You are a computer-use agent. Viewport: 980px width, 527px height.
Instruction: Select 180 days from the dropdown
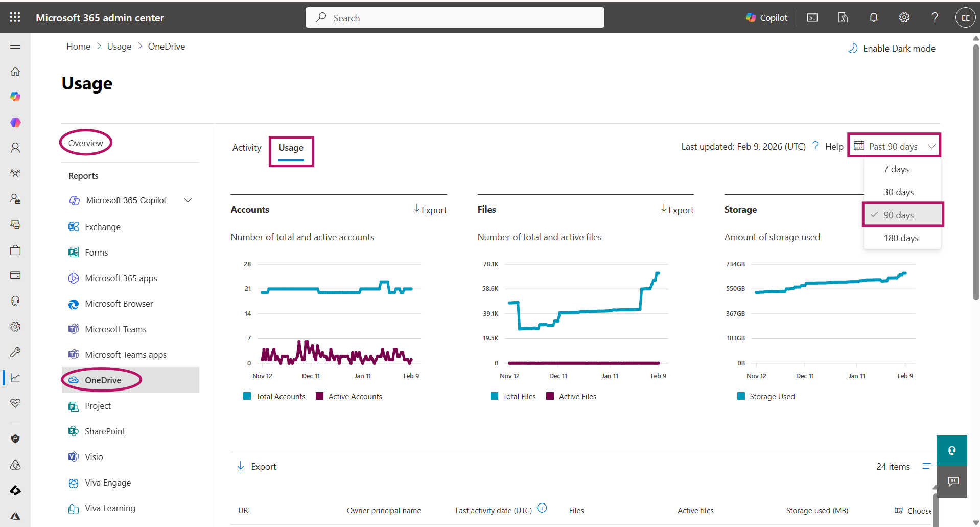pos(901,238)
